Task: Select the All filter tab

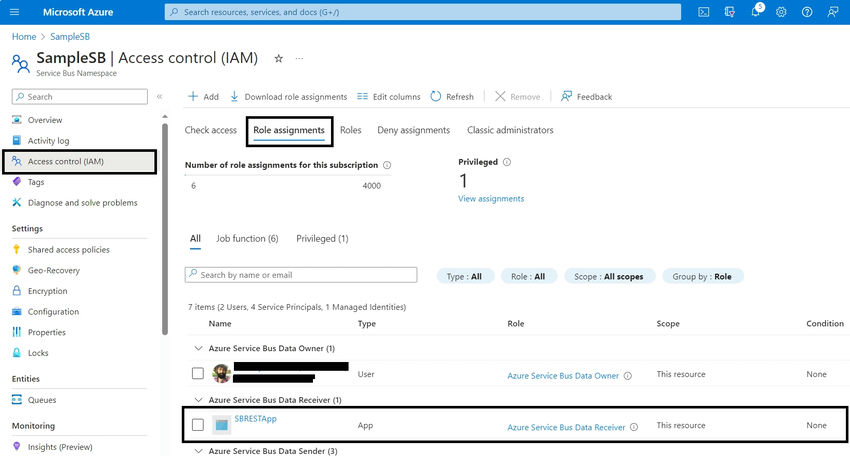Action: (195, 239)
